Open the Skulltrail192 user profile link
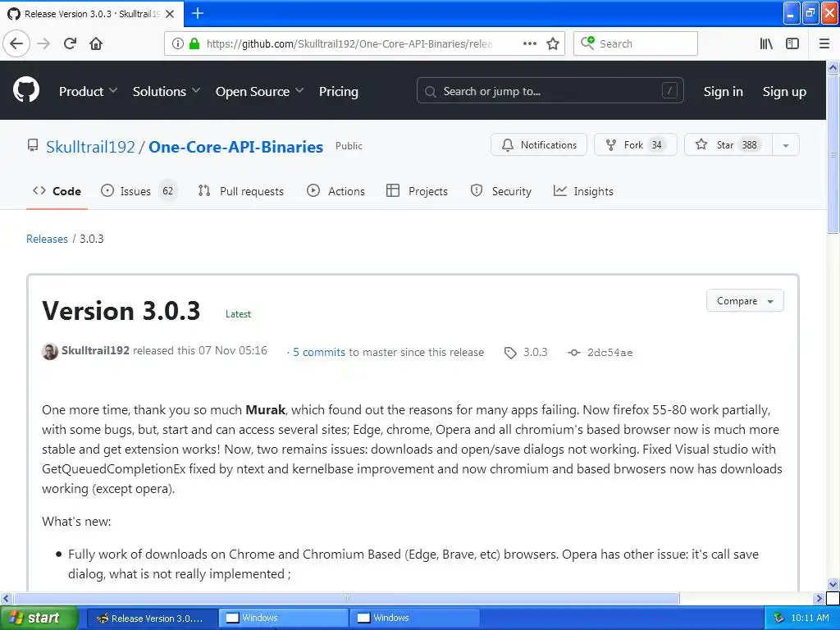Image resolution: width=840 pixels, height=630 pixels. [90, 147]
